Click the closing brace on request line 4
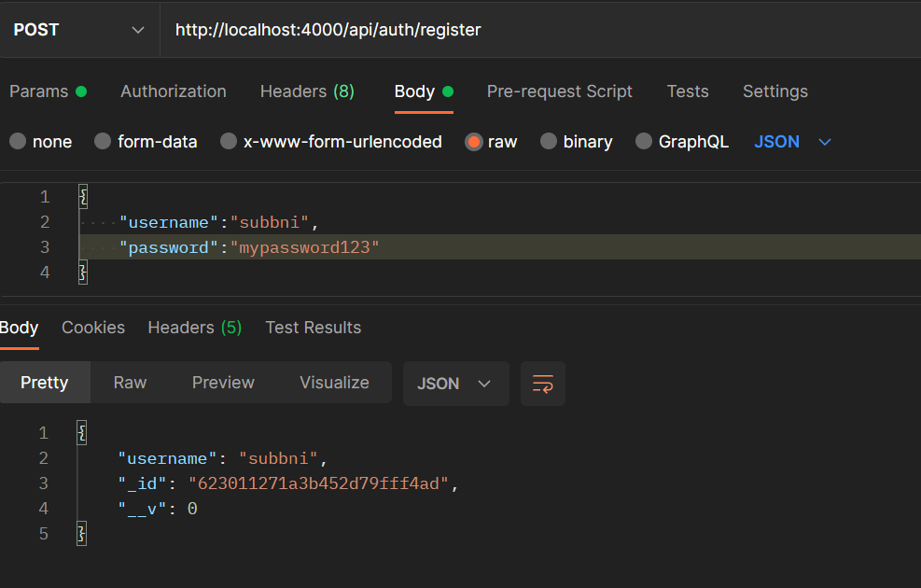This screenshot has height=588, width=921. click(x=83, y=273)
